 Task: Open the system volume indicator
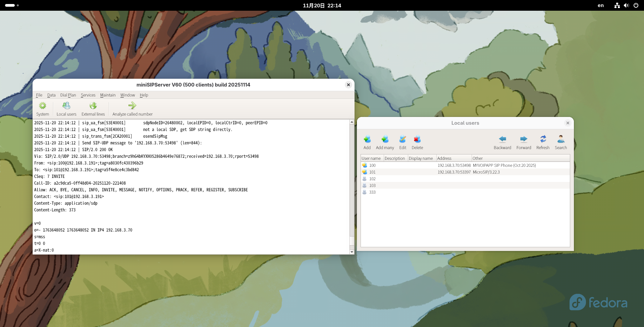[626, 5]
